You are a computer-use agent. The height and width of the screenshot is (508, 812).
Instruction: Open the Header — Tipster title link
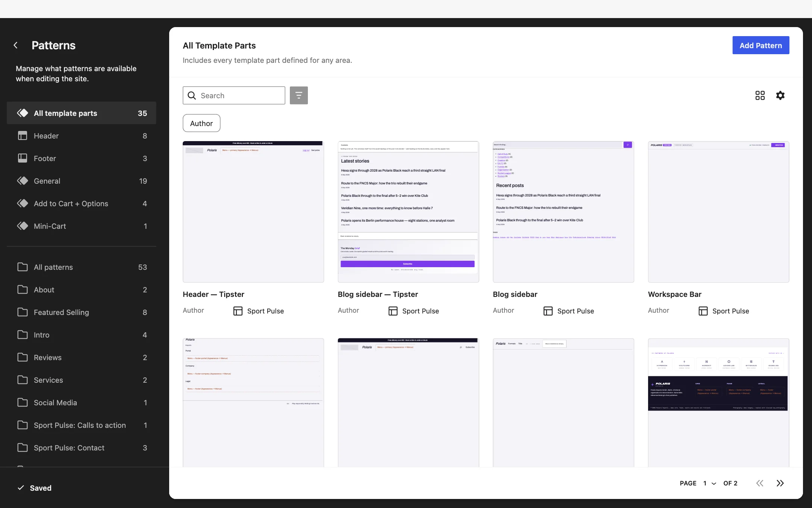point(214,294)
